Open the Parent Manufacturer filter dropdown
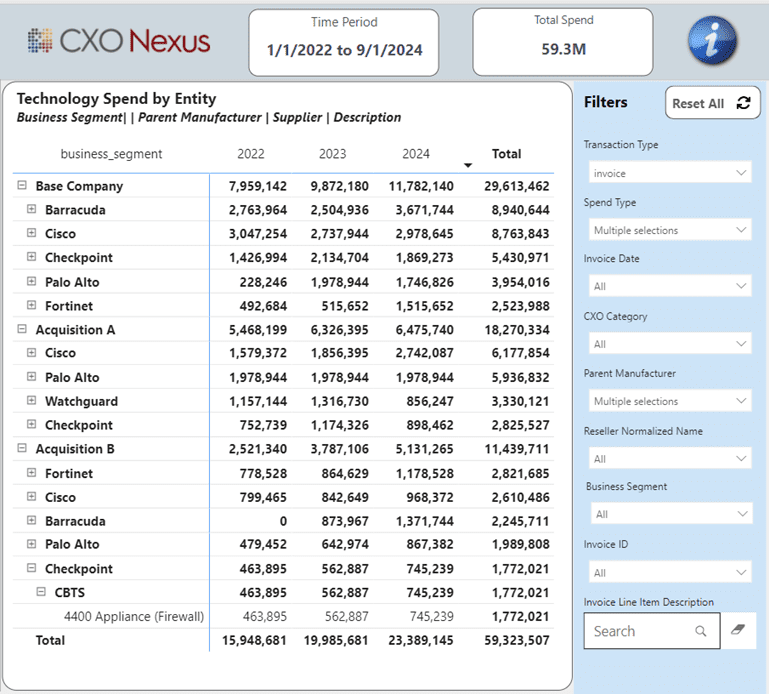 (668, 401)
